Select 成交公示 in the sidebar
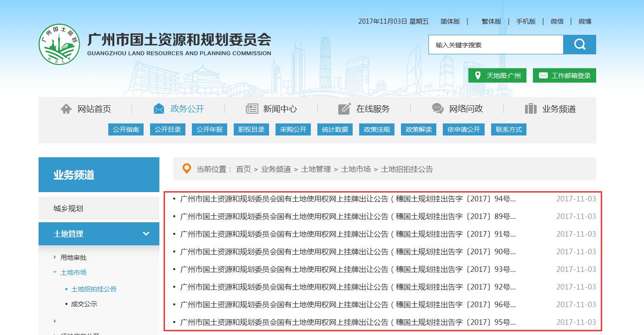Screen dimensions: 644x335 84,304
